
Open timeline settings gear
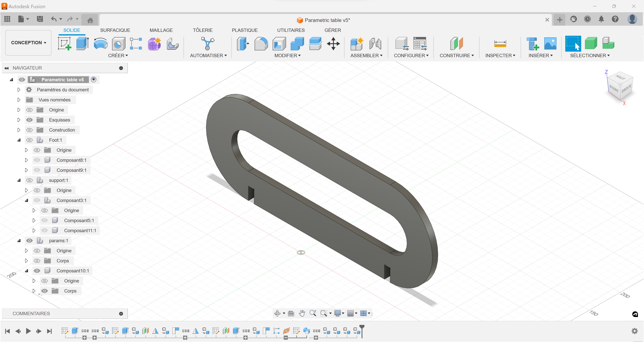tap(634, 331)
